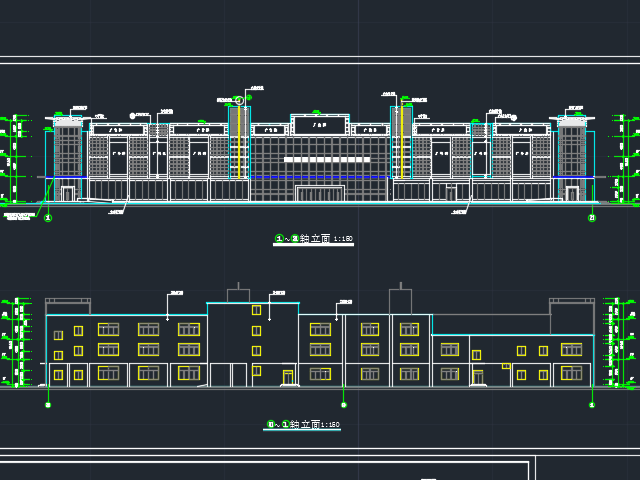Screen dimensions: 640x480
Task: Pick the left green axis marker below lower elevation
Action: click(49, 405)
